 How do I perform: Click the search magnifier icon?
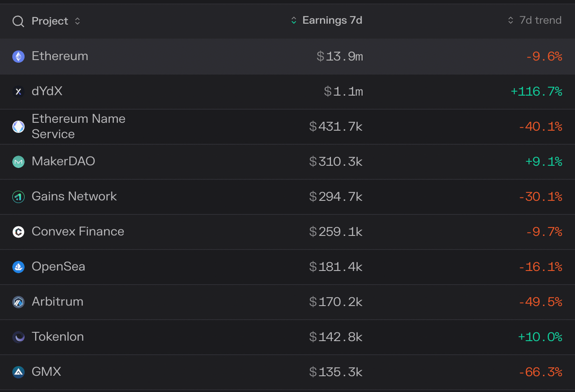coord(18,22)
